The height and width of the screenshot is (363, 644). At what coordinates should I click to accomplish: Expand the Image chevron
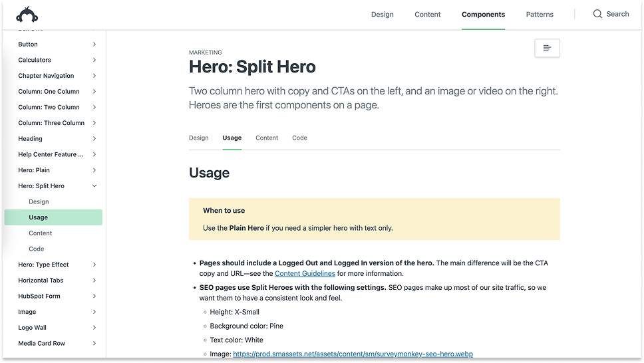click(x=94, y=312)
